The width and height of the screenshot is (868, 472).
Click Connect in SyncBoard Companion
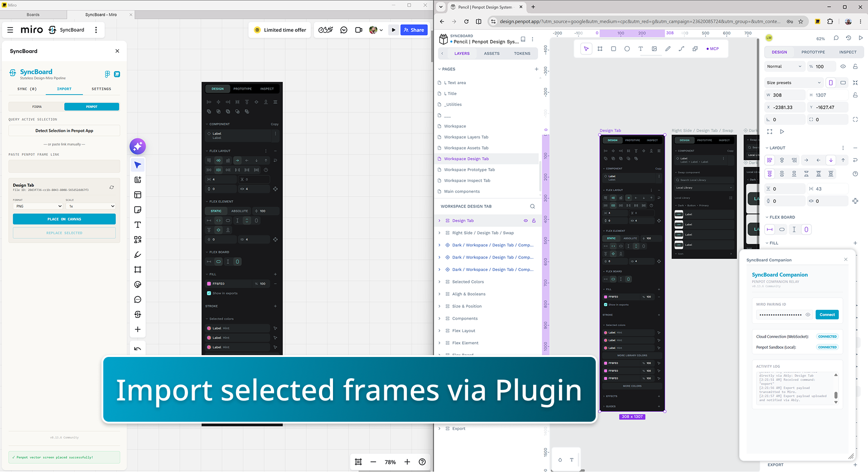point(827,315)
